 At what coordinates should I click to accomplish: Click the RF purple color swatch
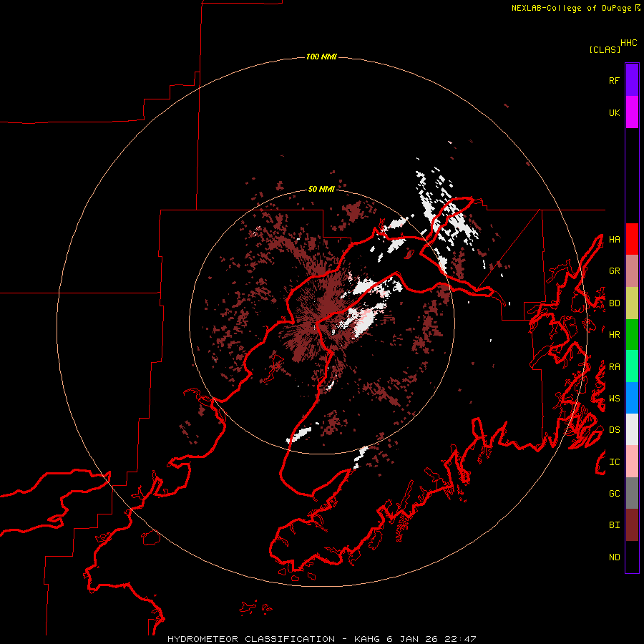pyautogui.click(x=632, y=80)
